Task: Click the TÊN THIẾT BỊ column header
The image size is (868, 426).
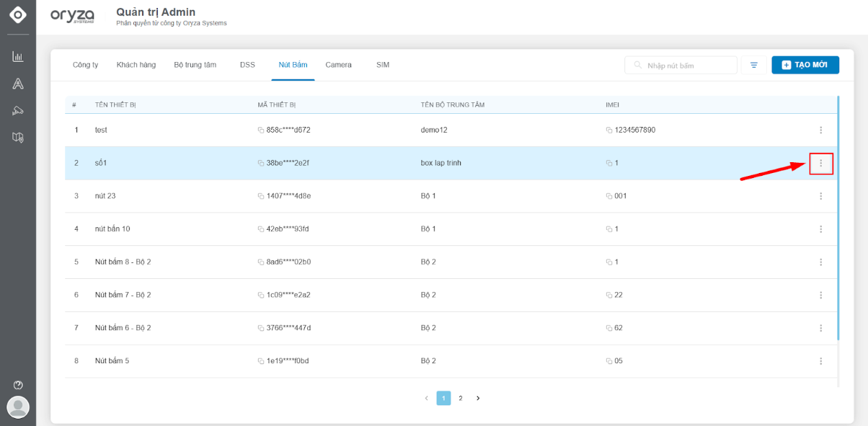Action: click(115, 105)
